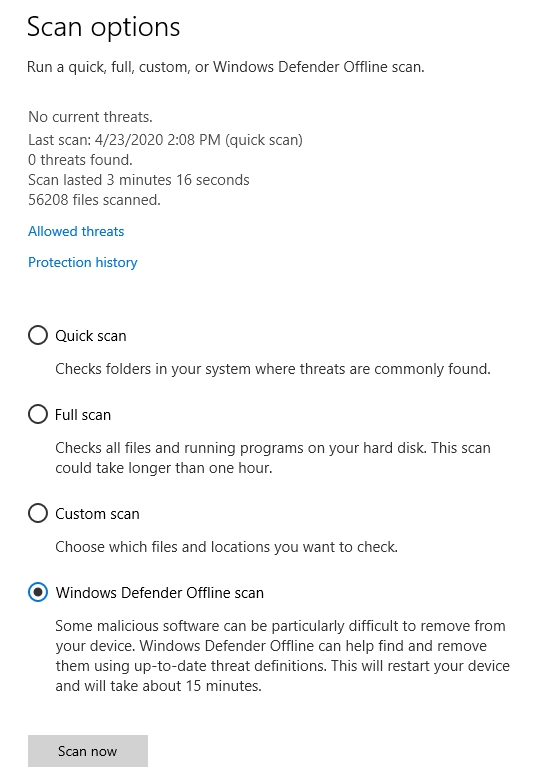Click the Last scan date and time line
The image size is (557, 784).
tap(166, 140)
